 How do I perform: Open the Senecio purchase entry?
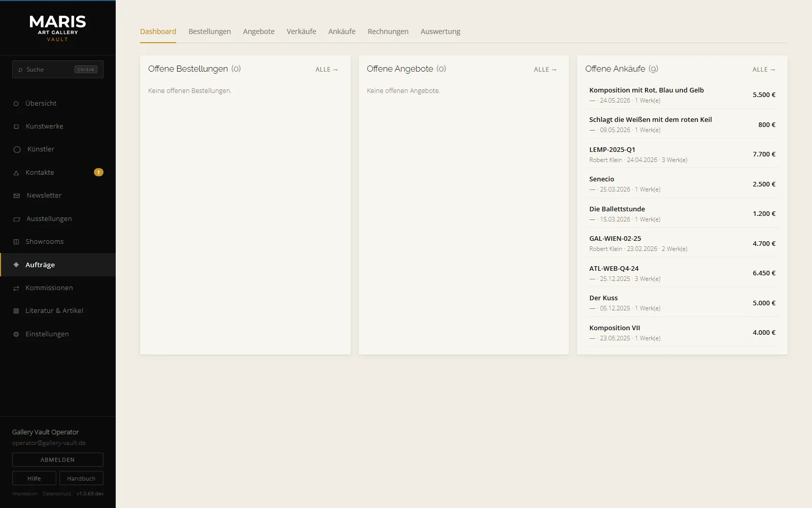pos(682,184)
